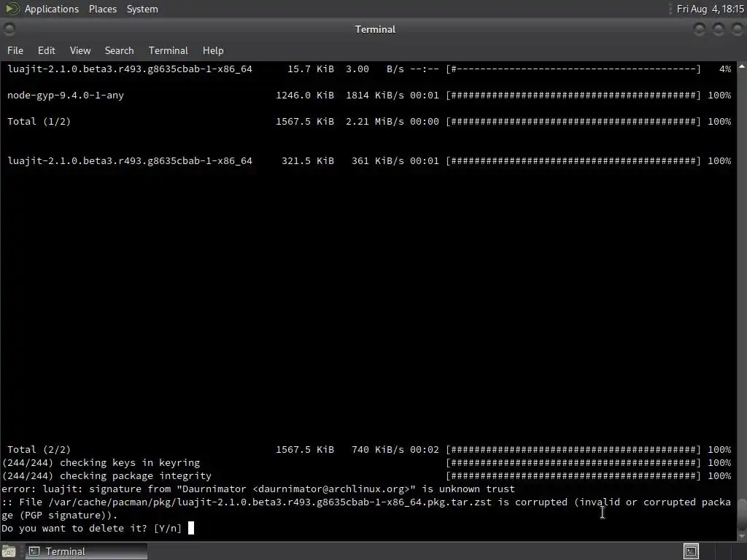Viewport: 747px width, 560px height.
Task: Click the 'error: luajit: signature' error line
Action: tap(258, 489)
